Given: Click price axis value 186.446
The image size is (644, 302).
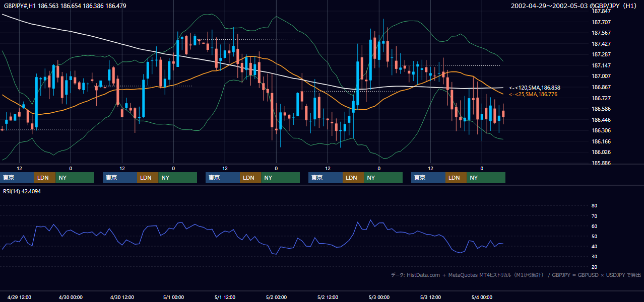Looking at the screenshot, I should pyautogui.click(x=601, y=120).
